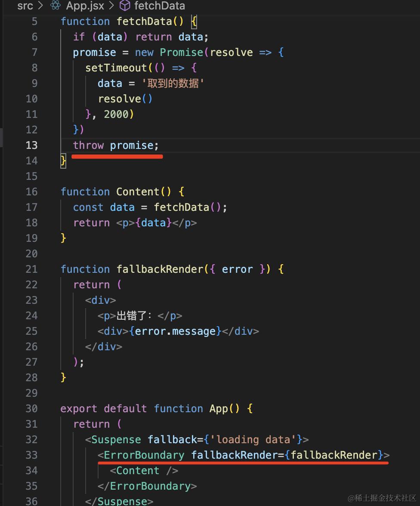Click the chevron after App.jsx breadcrumb
The width and height of the screenshot is (420, 506).
tap(111, 6)
